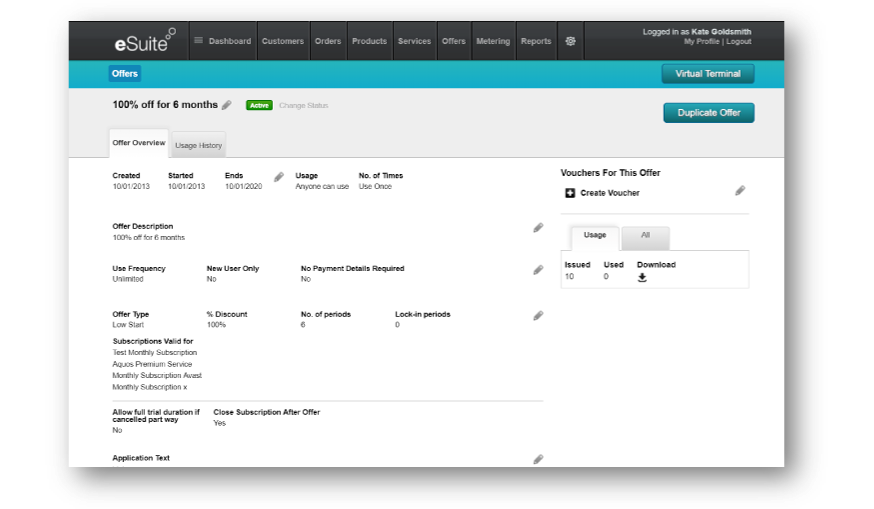Go to the Metering menu

[493, 41]
